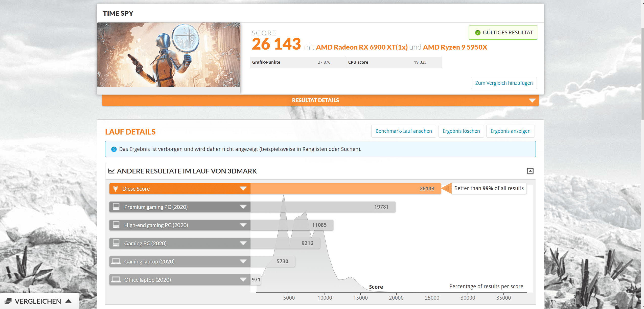The width and height of the screenshot is (644, 309).
Task: Click the large score number 26 143
Action: pos(276,44)
